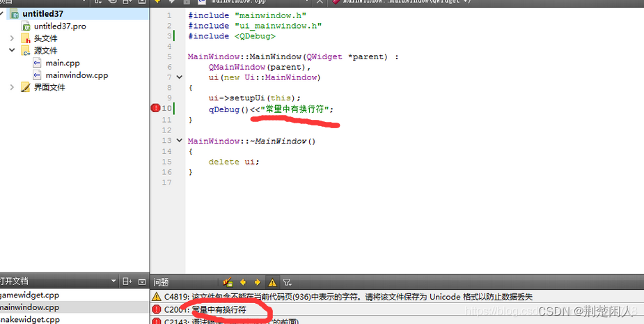Screen dimensions: 644x324
Task: Select untitled37.pro in project tree
Action: 74,26
